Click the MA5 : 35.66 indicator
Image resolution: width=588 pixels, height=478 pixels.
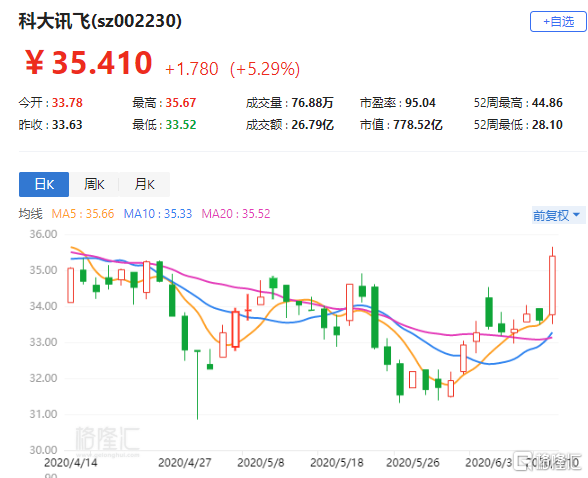tap(82, 214)
